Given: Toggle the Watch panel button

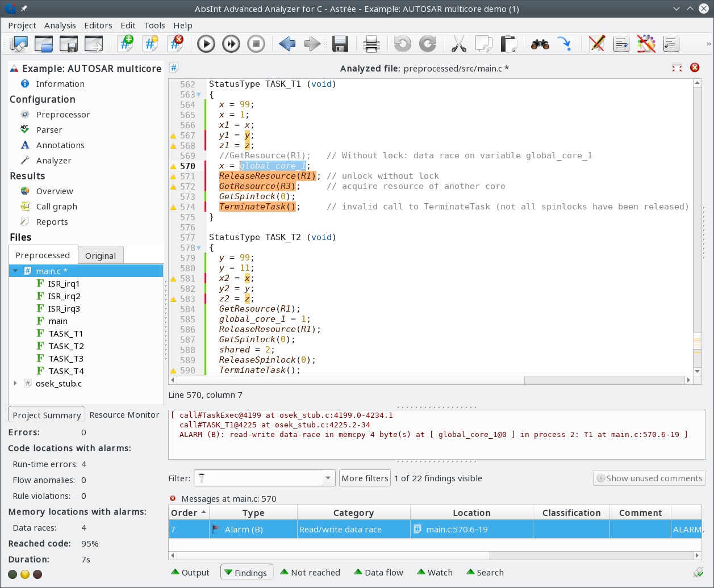Looking at the screenshot, I should (435, 572).
